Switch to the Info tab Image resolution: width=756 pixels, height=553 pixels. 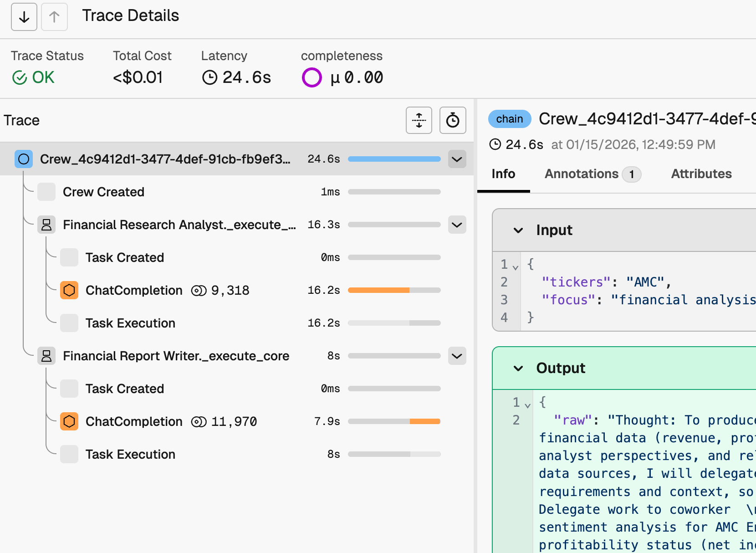[503, 174]
